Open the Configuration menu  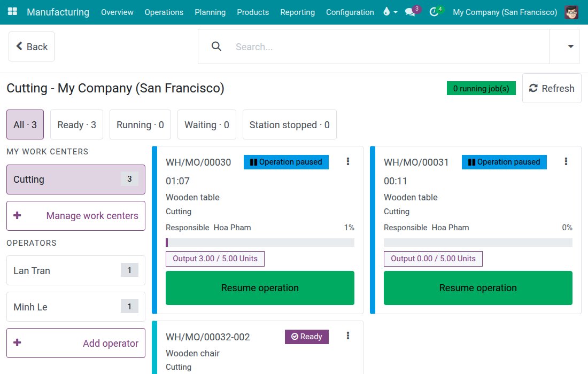point(350,12)
